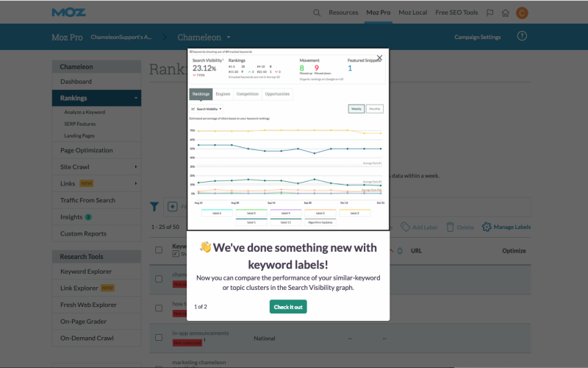Click ChameleonSupport's A... breadcrumb
Screen dimensions: 588x368
click(121, 38)
